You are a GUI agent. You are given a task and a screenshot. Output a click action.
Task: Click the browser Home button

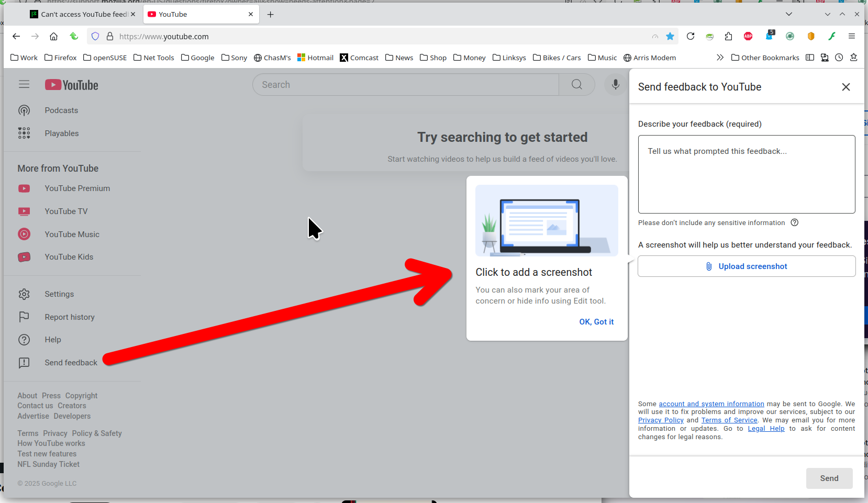tap(53, 36)
